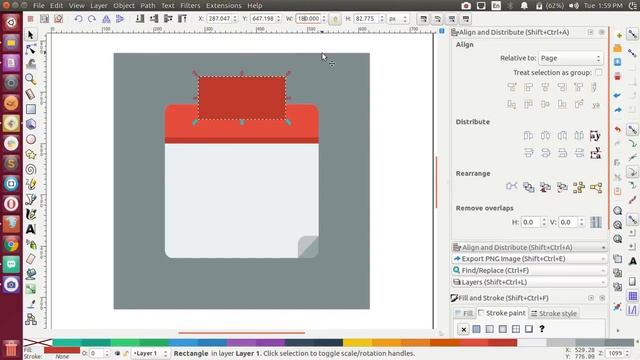Screen dimensions: 640x360
Task: Expand Find/Replace panel
Action: point(529,271)
